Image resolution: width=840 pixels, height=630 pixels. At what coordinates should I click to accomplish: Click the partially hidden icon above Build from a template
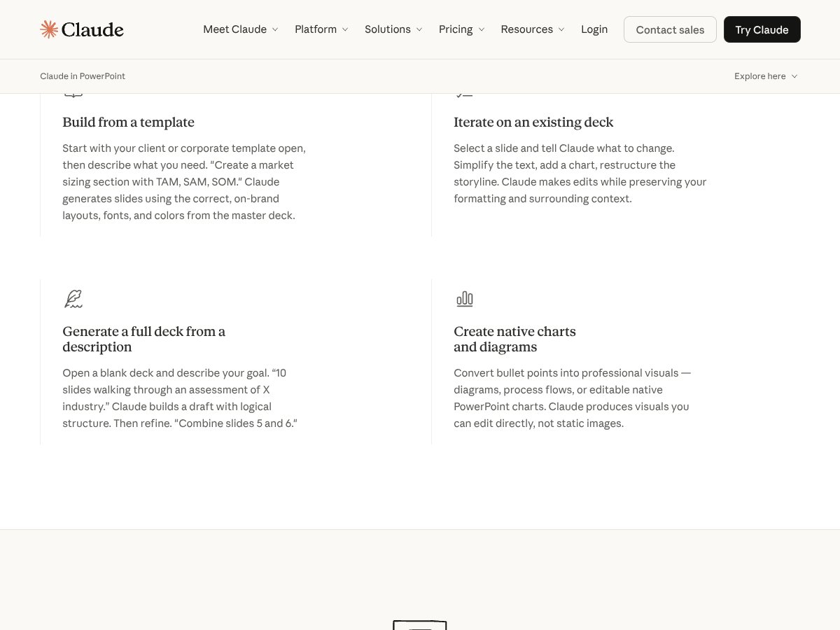[x=73, y=94]
